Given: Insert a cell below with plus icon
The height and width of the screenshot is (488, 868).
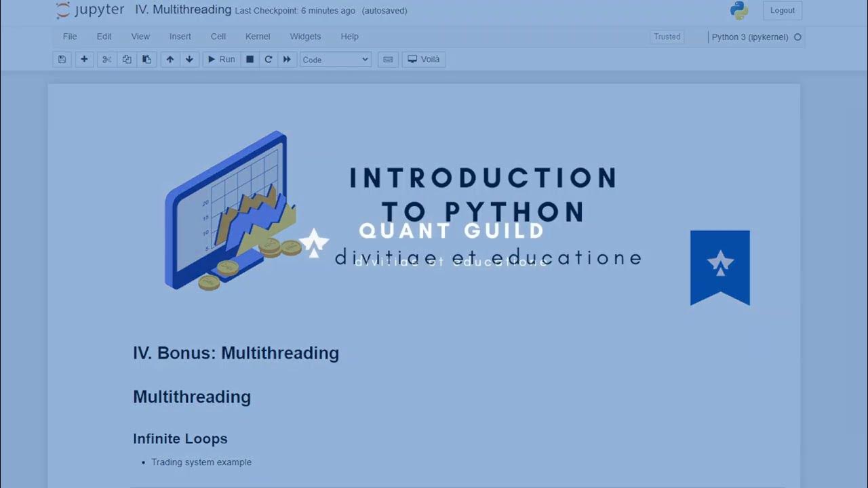Looking at the screenshot, I should click(84, 60).
